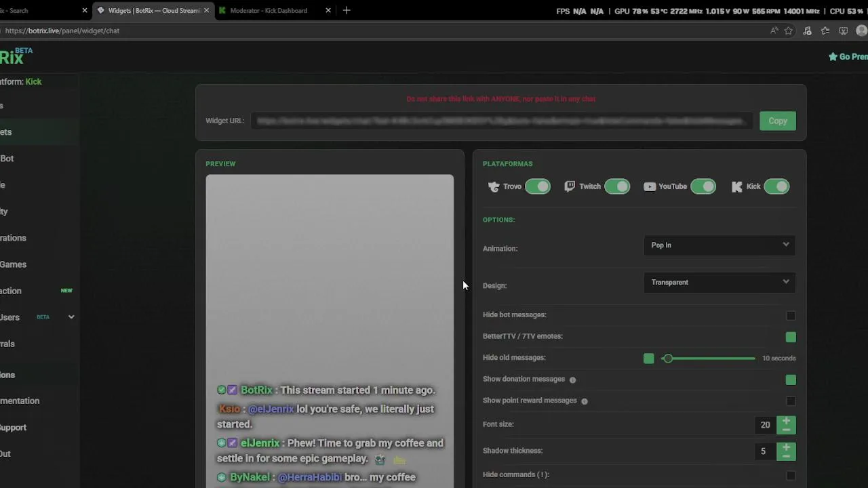Switch to the Widgets | BotRix browser tab
This screenshot has height=488, width=868.
[x=154, y=10]
